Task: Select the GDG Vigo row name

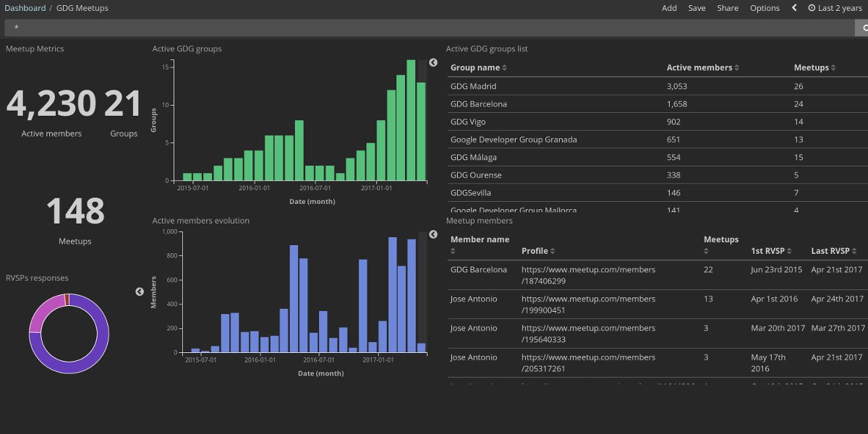Action: click(x=468, y=122)
